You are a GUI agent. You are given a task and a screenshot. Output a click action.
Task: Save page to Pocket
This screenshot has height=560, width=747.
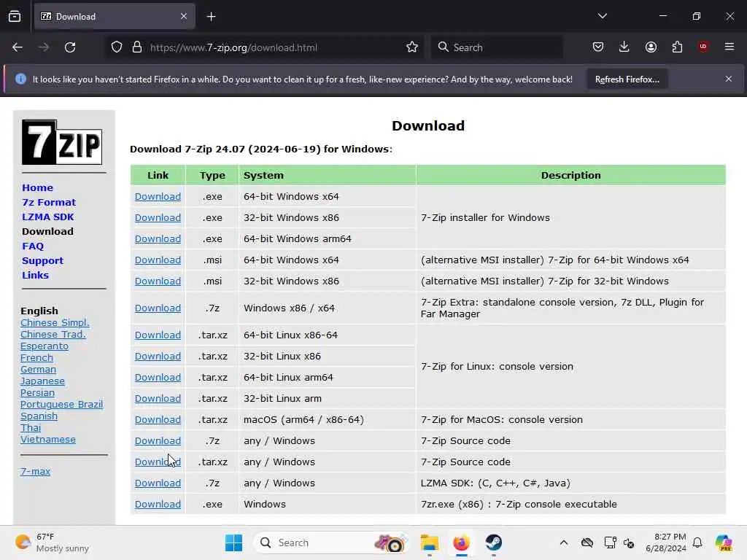tap(598, 47)
